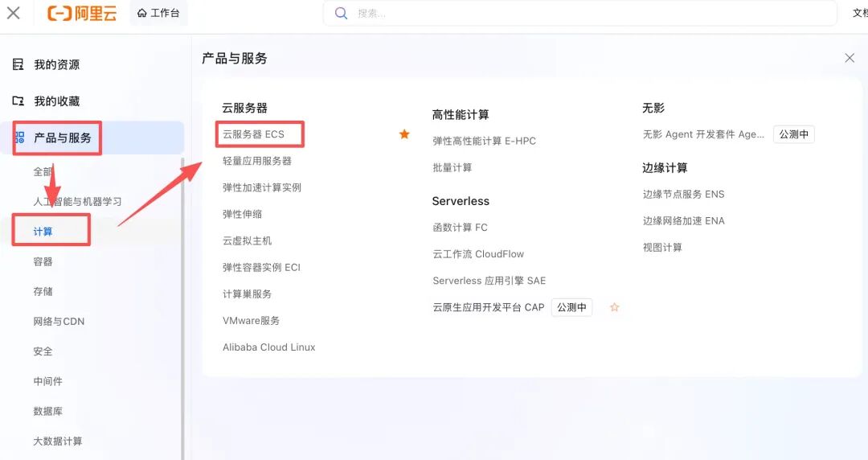The width and height of the screenshot is (868, 460).
Task: Select the 容器 category
Action: pos(43,261)
